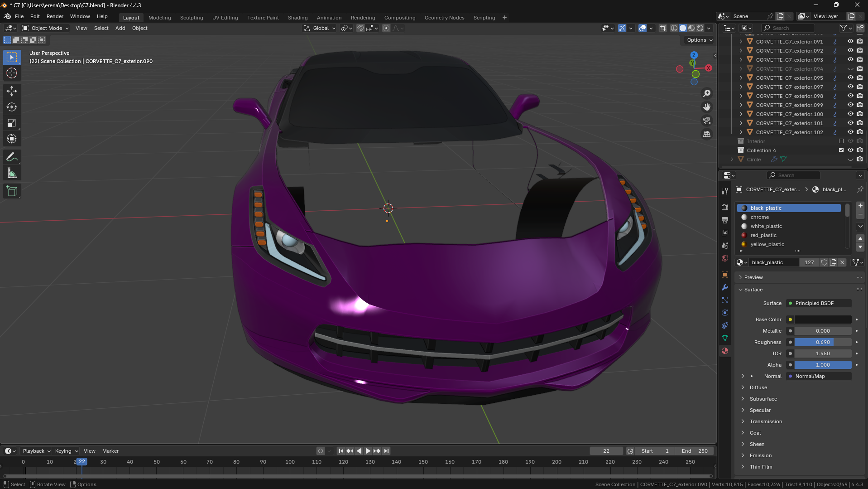Screen dimensions: 868x489
Task: Jump to the animation end frame
Action: (386, 451)
